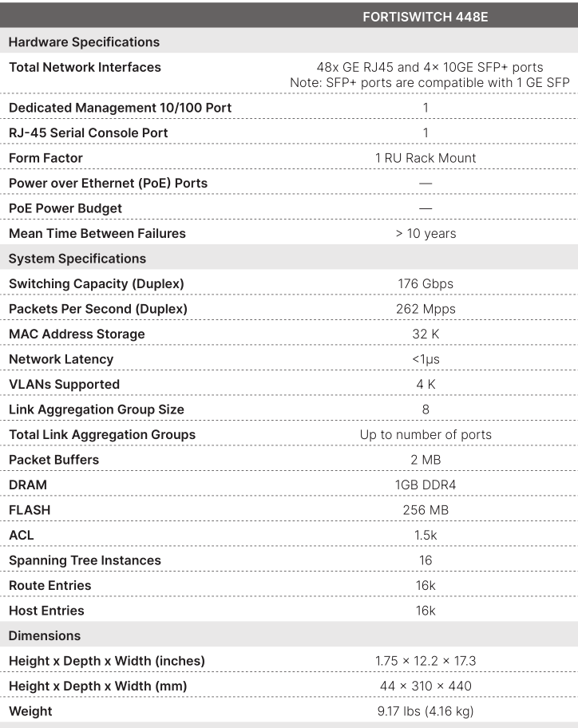Select the Packets Per Second (Duplex) label
The height and width of the screenshot is (728, 578).
pyautogui.click(x=98, y=309)
